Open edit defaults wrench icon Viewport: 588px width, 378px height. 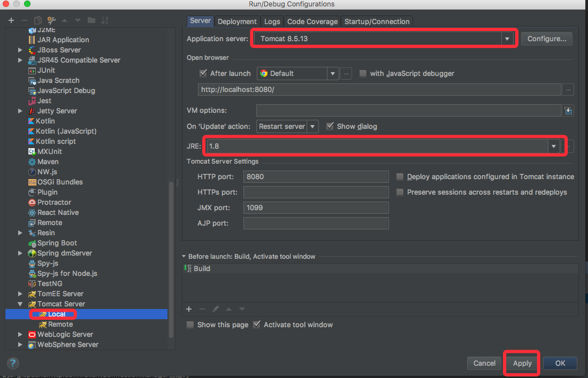[x=51, y=20]
